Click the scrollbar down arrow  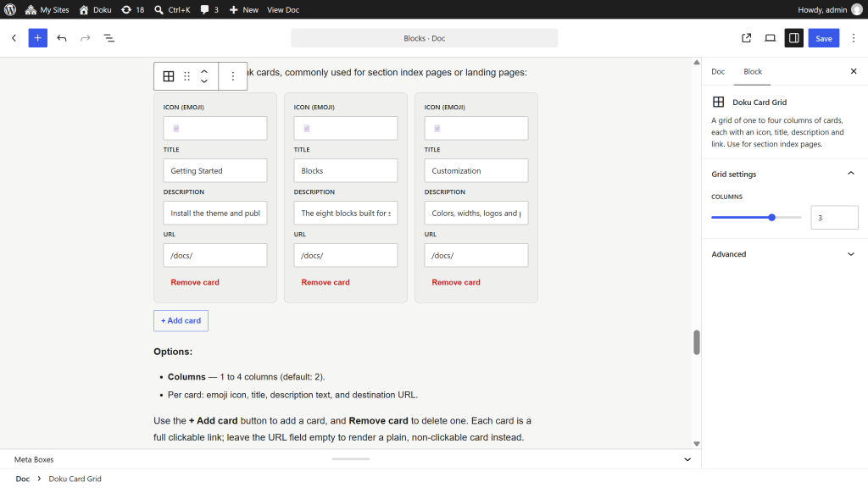(697, 444)
